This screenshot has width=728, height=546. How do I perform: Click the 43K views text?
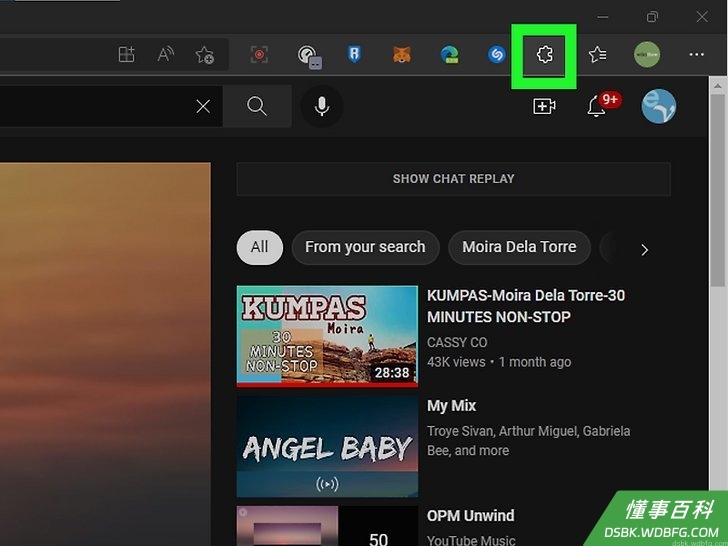(456, 362)
